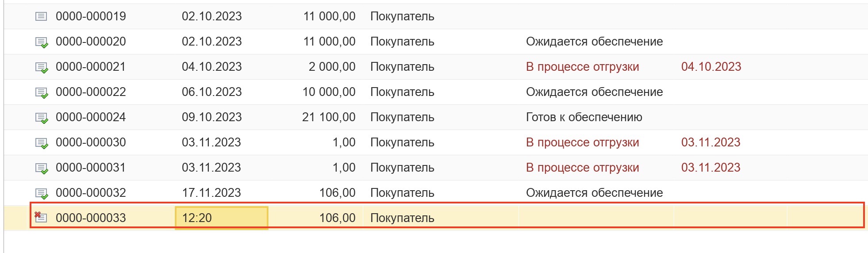Click status Ожидается обеспечение of order 0000-000020
The image size is (868, 253).
pyautogui.click(x=594, y=42)
